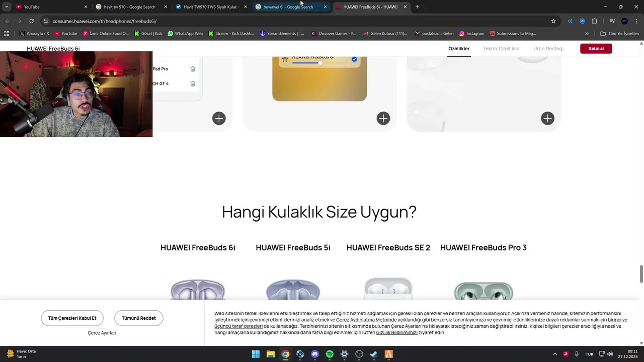Image resolution: width=644 pixels, height=362 pixels.
Task: Open Discord from the taskbar
Action: tap(315, 354)
